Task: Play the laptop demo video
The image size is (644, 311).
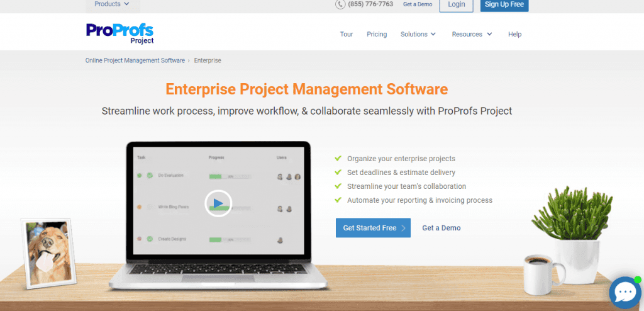Action: pos(218,203)
